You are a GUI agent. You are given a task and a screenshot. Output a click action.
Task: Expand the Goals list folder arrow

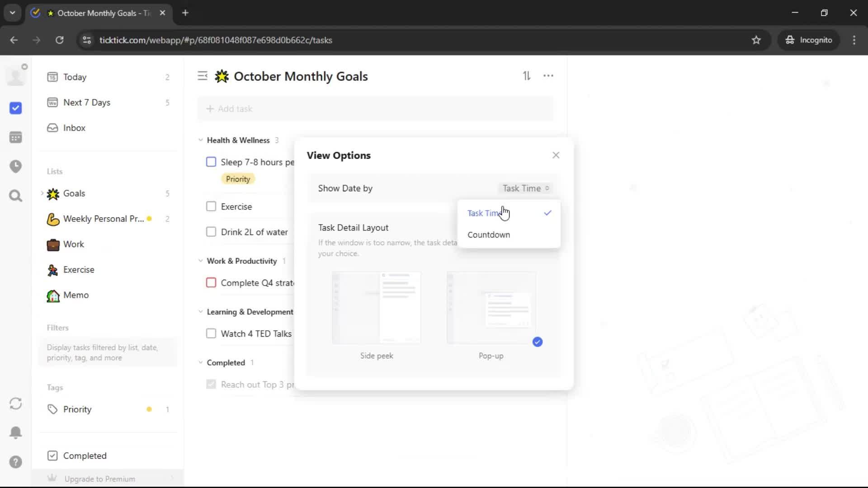[x=42, y=193]
